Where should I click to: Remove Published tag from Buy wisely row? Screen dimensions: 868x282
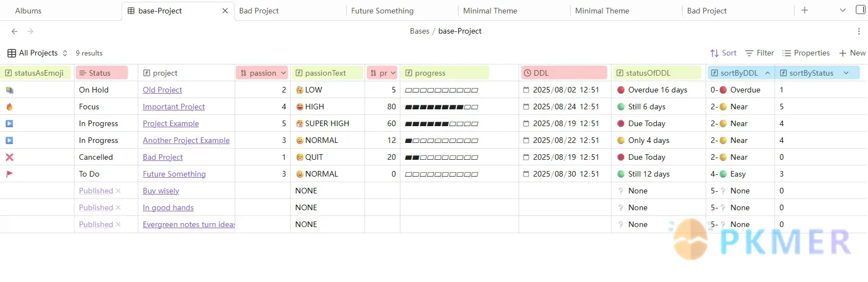coord(118,191)
